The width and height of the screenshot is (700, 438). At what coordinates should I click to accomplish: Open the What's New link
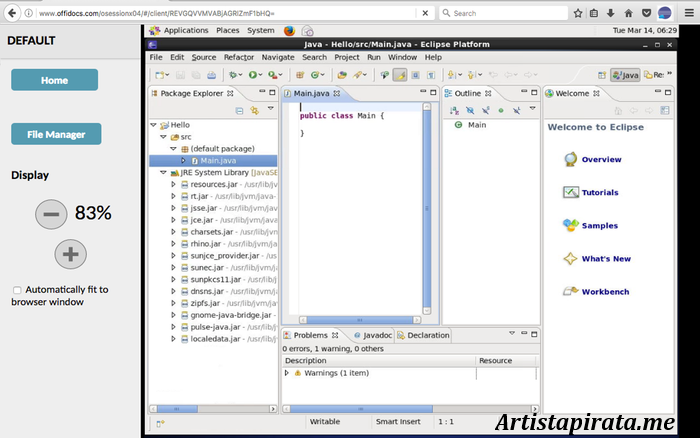(x=606, y=259)
